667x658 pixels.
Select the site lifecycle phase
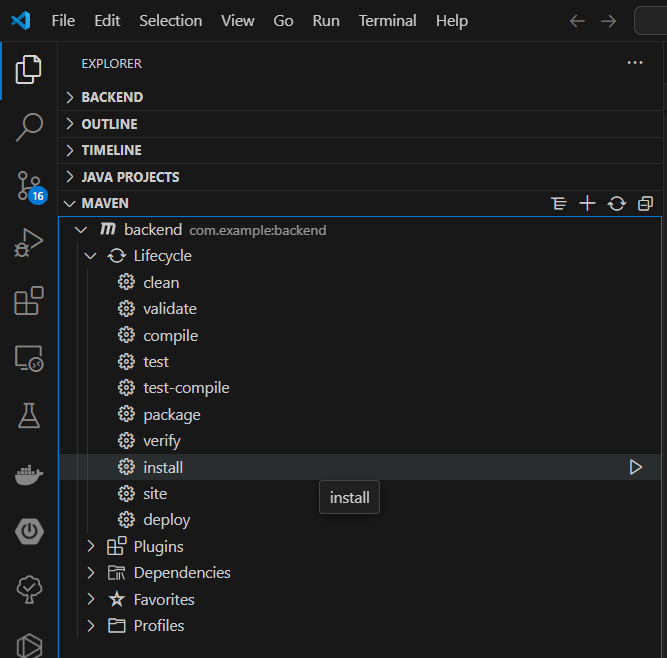[x=360, y=494]
